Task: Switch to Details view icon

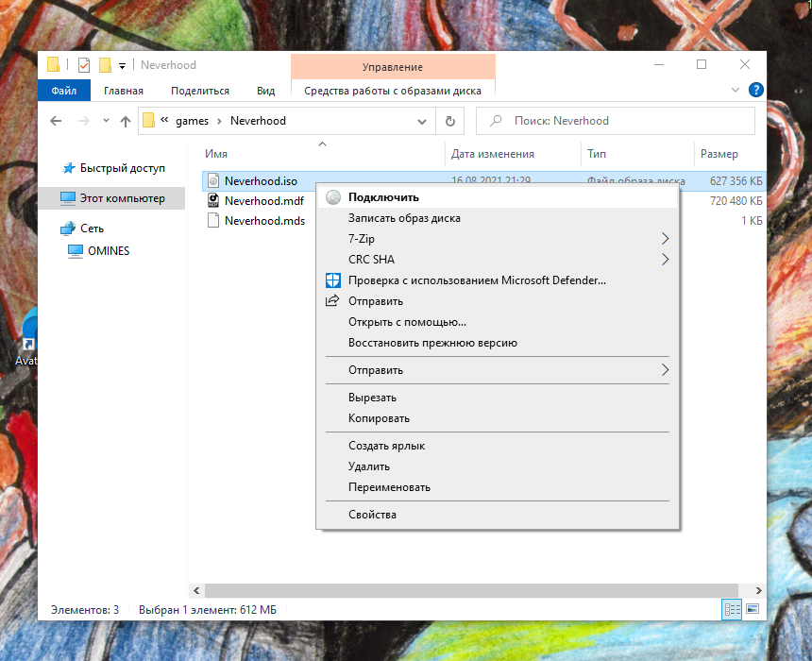Action: coord(732,609)
